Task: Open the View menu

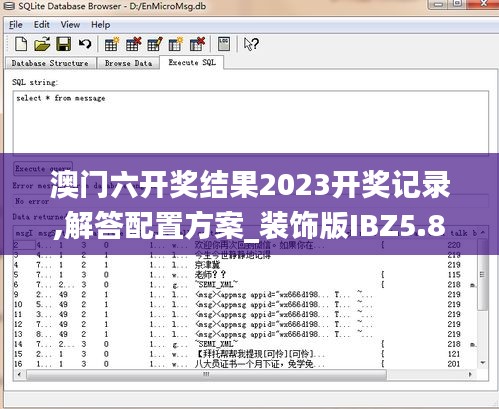Action: point(70,25)
